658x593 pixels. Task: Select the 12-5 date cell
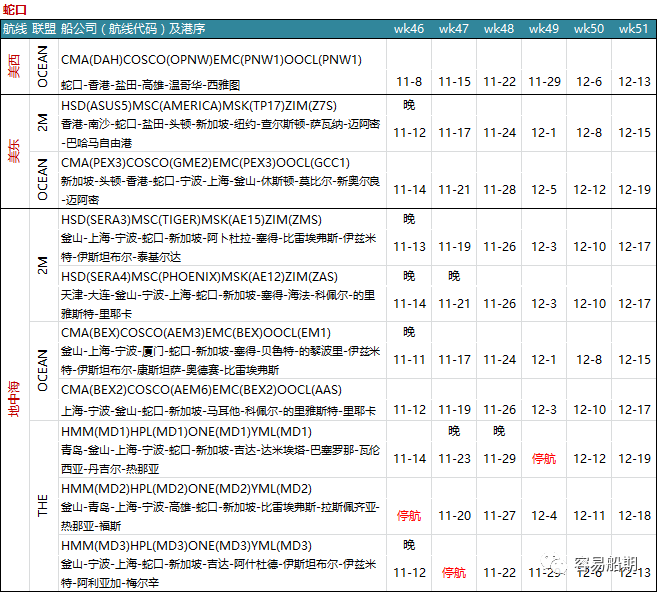(x=544, y=190)
